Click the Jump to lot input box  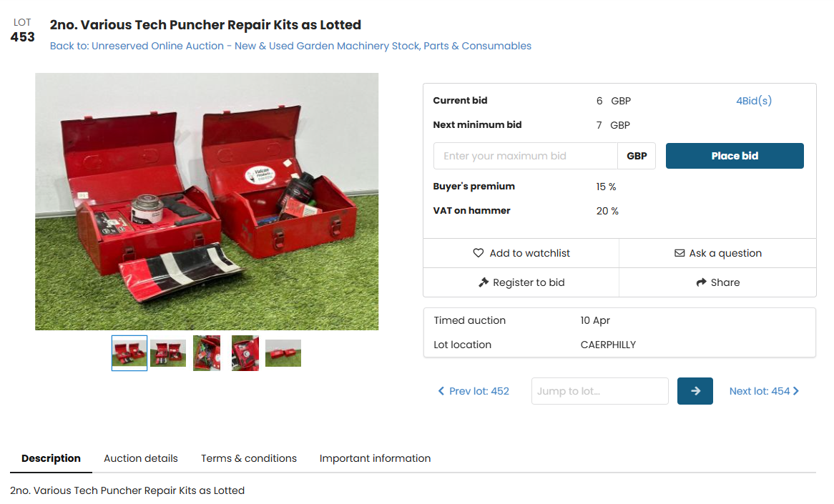coord(599,391)
